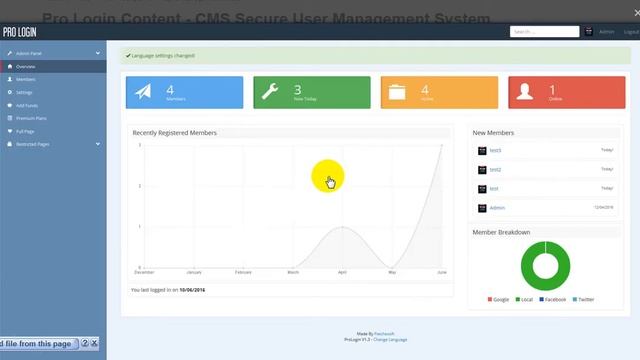Click the Settings gear icon in sidebar
This screenshot has height=360, width=640.
click(x=10, y=92)
